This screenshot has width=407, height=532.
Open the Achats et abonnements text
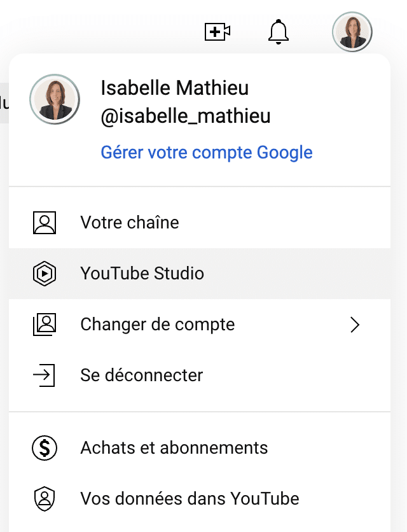(174, 447)
